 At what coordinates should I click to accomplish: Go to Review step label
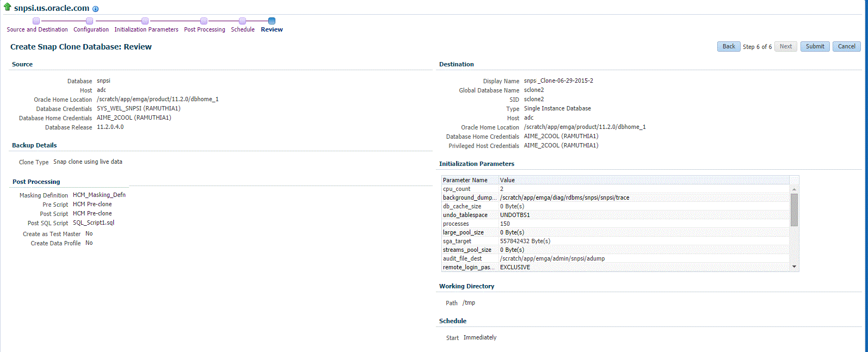[x=272, y=29]
